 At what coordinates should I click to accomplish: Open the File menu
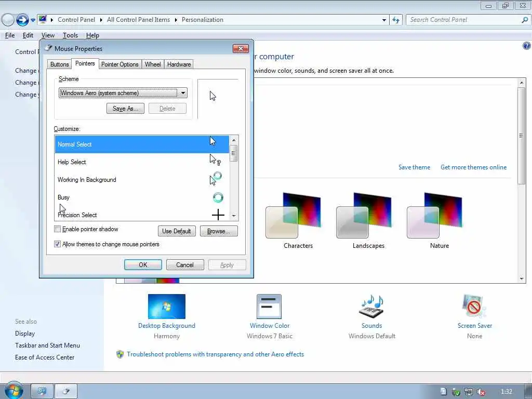pos(10,35)
